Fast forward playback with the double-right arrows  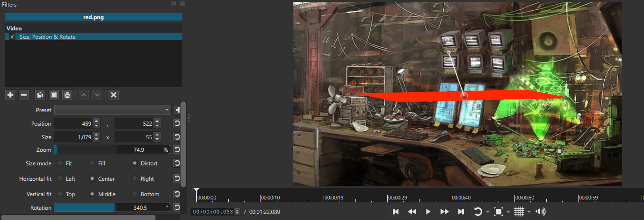(x=445, y=212)
